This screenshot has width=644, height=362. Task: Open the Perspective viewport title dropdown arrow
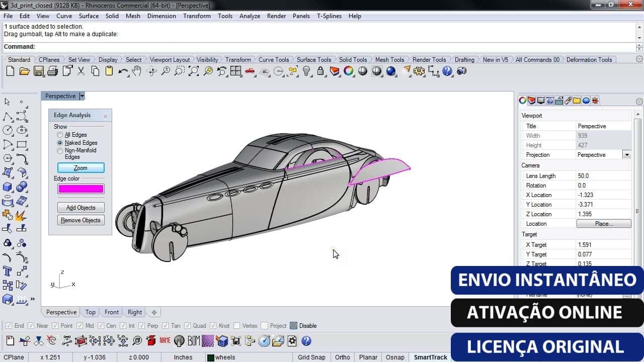click(82, 96)
